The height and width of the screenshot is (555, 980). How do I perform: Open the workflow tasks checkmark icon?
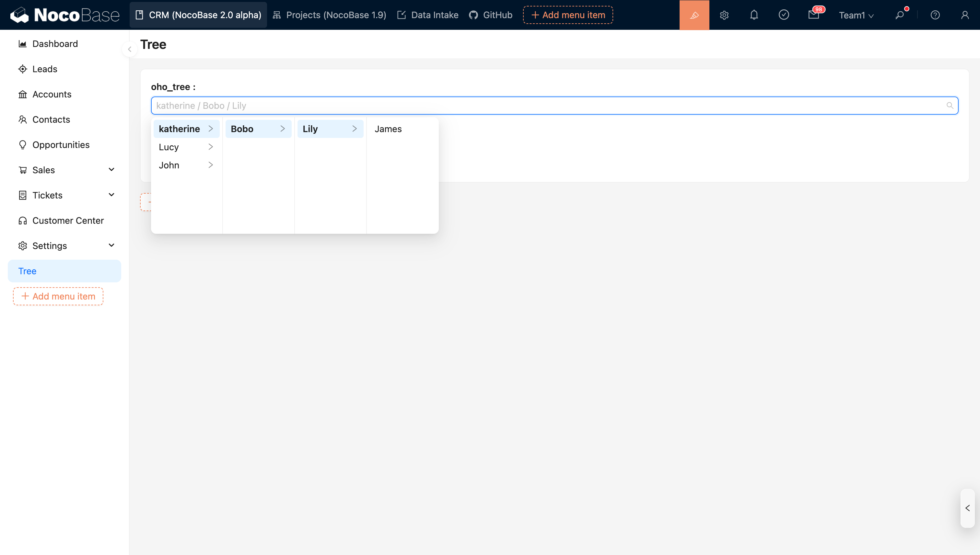tap(784, 15)
